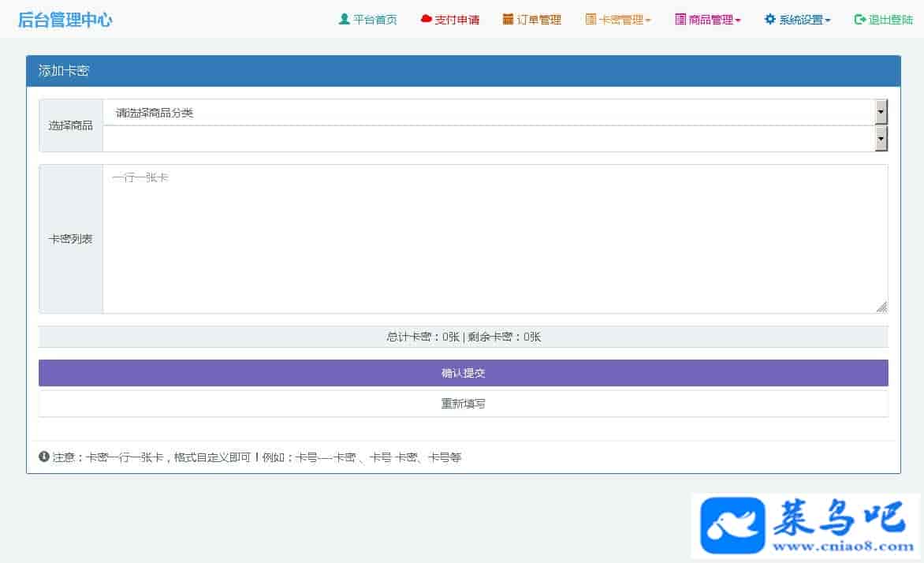Click the user icon beside 平台首页
Image resolution: width=924 pixels, height=563 pixels.
tap(344, 20)
